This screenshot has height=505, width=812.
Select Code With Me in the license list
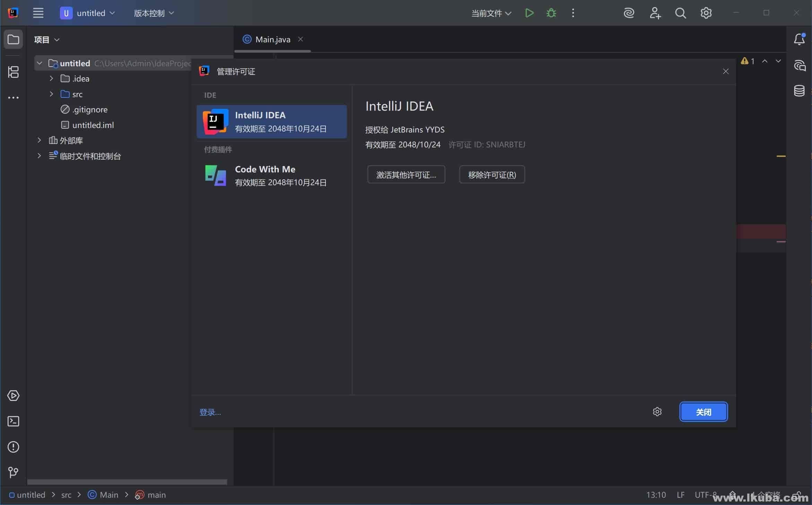(271, 176)
